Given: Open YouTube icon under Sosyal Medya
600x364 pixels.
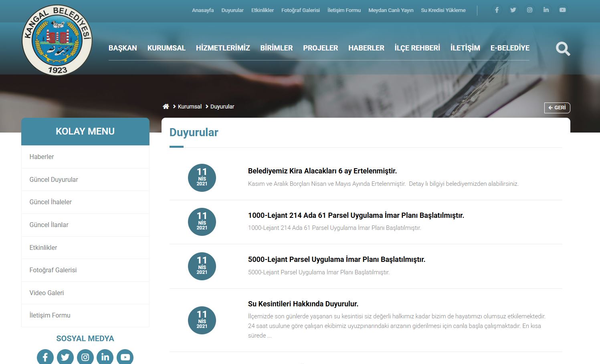Looking at the screenshot, I should click(125, 357).
